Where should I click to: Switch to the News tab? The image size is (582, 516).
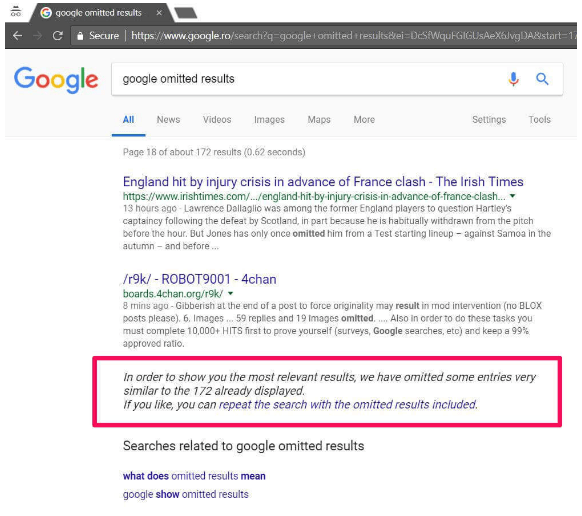[x=169, y=120]
